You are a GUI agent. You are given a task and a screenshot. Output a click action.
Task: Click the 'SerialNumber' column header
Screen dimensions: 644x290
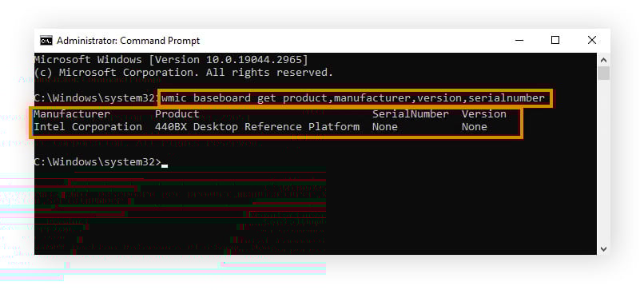(x=411, y=113)
